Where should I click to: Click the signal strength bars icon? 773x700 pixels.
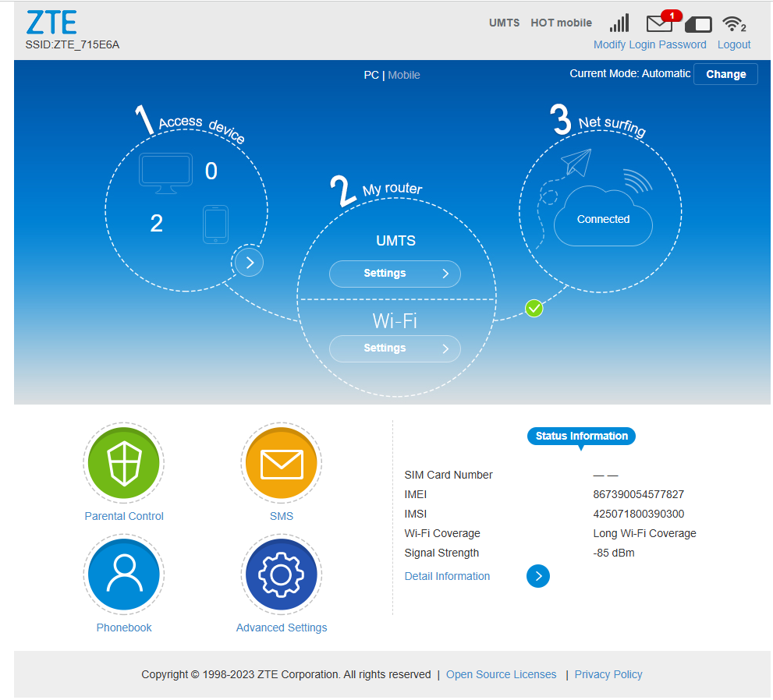pyautogui.click(x=619, y=23)
